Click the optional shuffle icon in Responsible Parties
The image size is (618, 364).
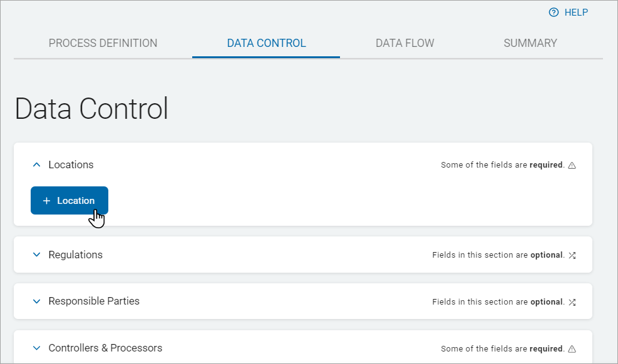[x=572, y=302]
